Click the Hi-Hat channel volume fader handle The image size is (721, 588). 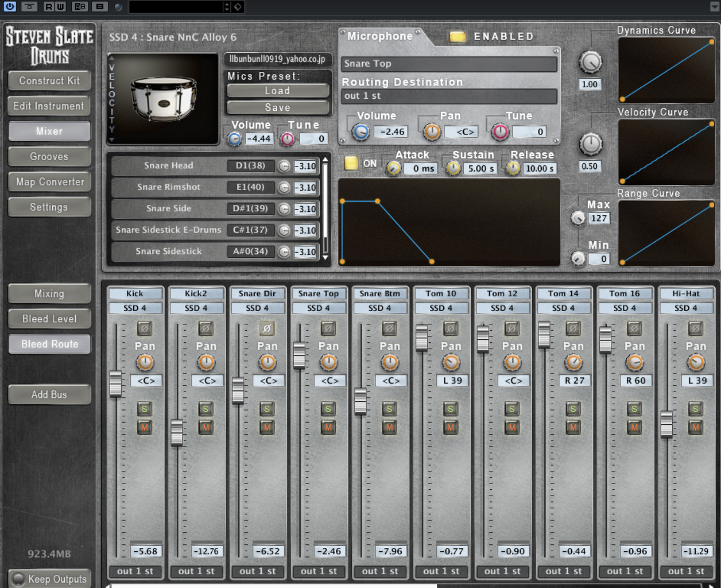666,424
